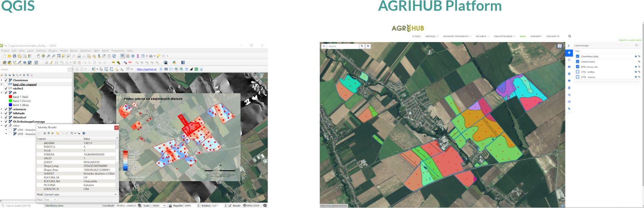Screen dimensions: 644x208
Task: Click the table grid icon in AGRIHUB sidebar
Action: [x=569, y=67]
